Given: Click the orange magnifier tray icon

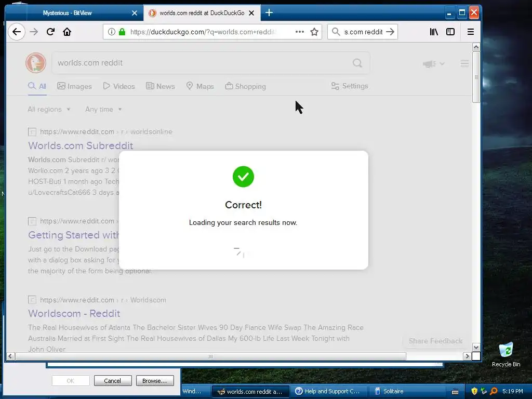Looking at the screenshot, I should 494,391.
